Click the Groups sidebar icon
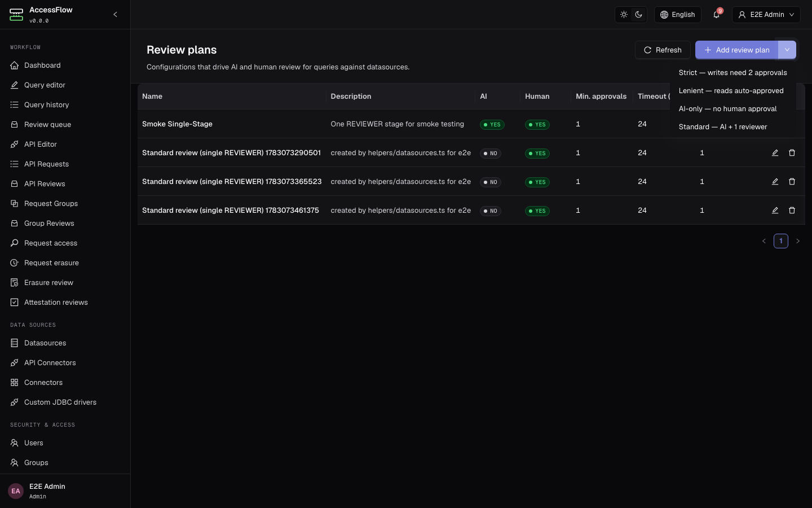812x508 pixels. [15, 463]
